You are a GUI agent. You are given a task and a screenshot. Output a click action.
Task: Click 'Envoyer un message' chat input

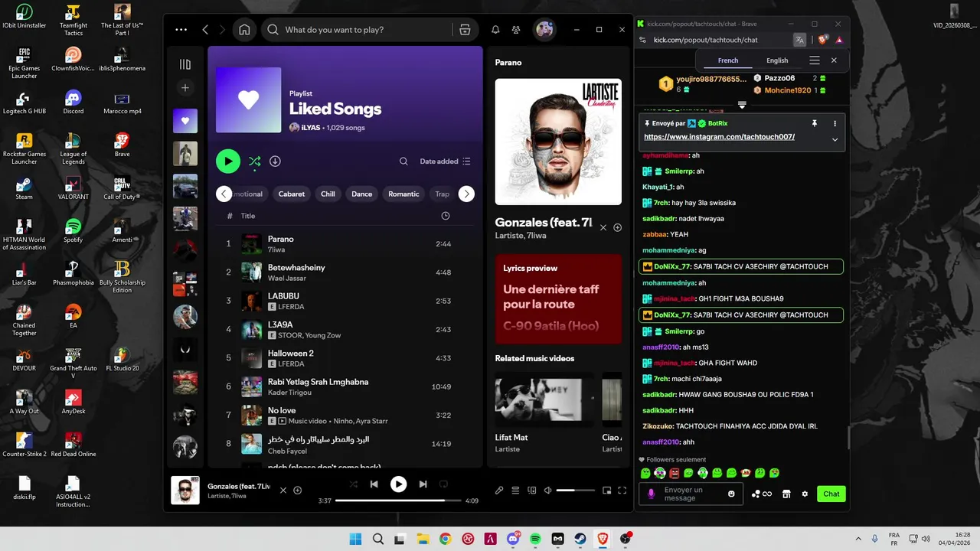coord(691,494)
